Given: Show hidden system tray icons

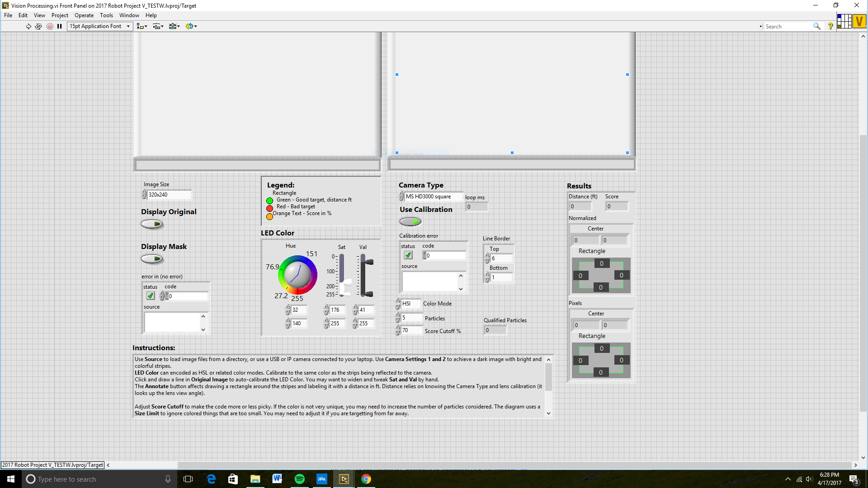Looking at the screenshot, I should [x=788, y=479].
